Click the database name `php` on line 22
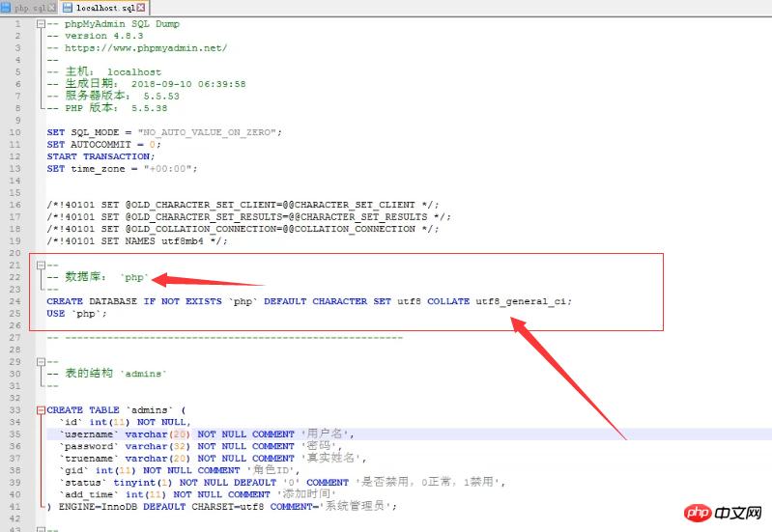 (x=134, y=277)
